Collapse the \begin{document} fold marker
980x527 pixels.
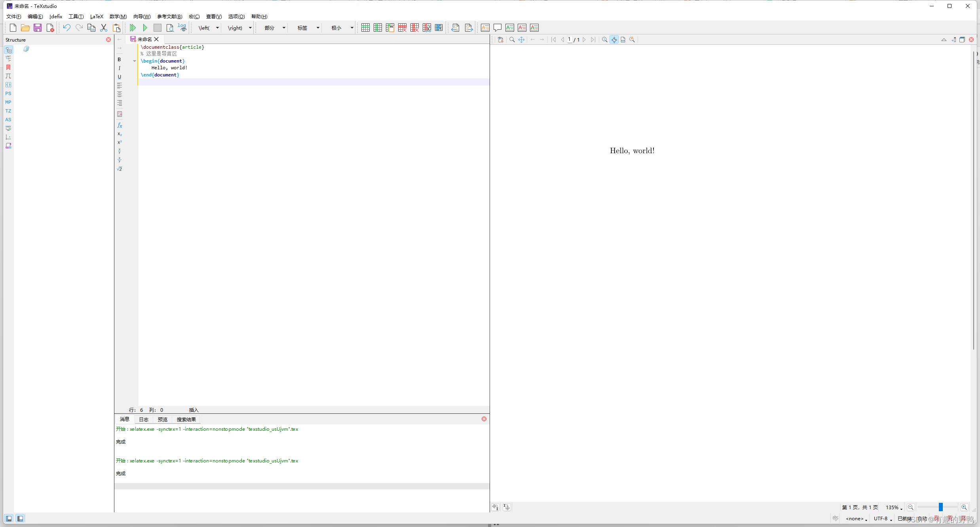pos(135,61)
